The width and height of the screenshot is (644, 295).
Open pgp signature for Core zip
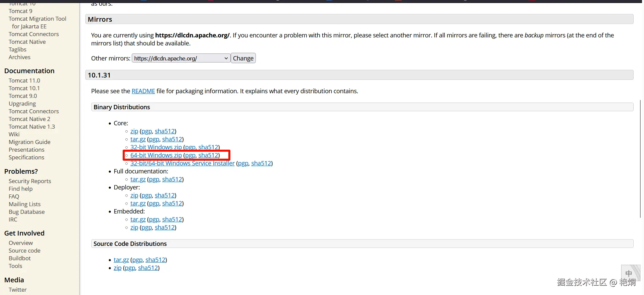tap(146, 131)
